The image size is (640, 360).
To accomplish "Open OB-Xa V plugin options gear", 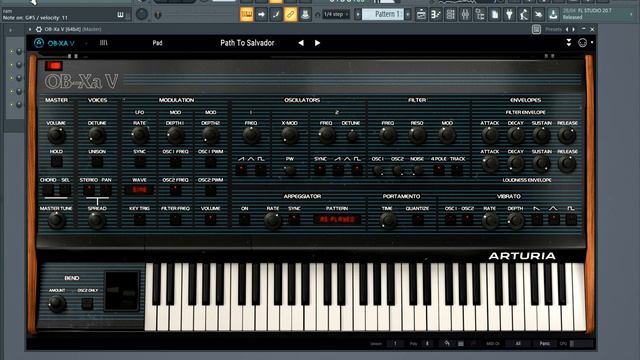I will coord(39,29).
